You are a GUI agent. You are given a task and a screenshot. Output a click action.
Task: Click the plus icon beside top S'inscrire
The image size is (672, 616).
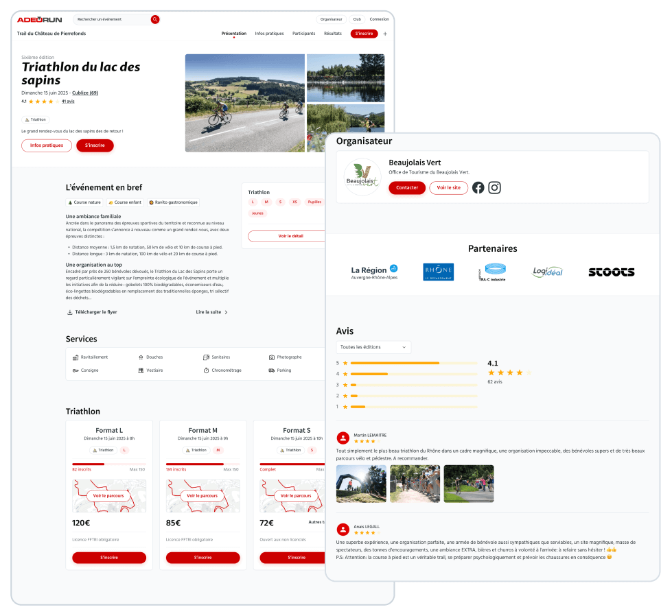pos(385,34)
